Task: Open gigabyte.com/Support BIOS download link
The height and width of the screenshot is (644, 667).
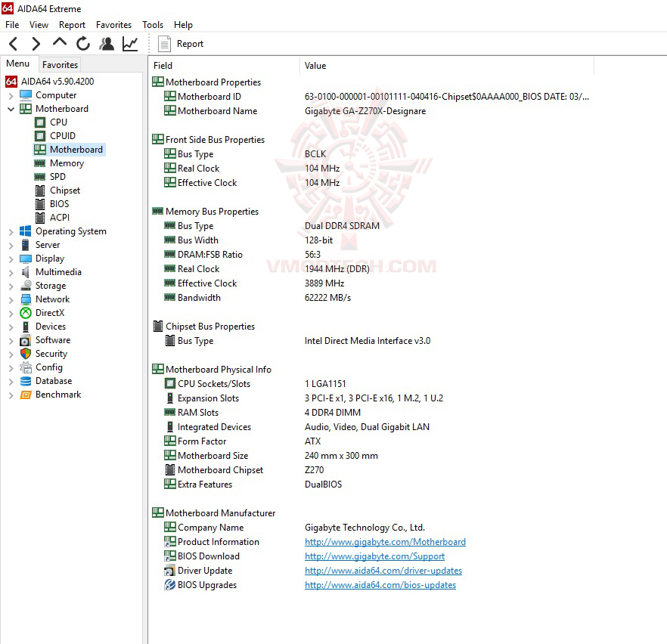Action: point(374,556)
